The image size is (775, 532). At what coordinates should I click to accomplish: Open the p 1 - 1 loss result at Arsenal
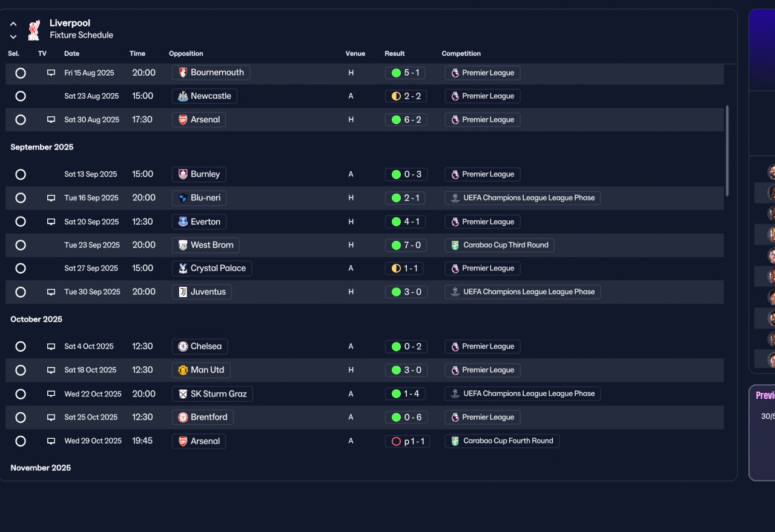(x=407, y=441)
